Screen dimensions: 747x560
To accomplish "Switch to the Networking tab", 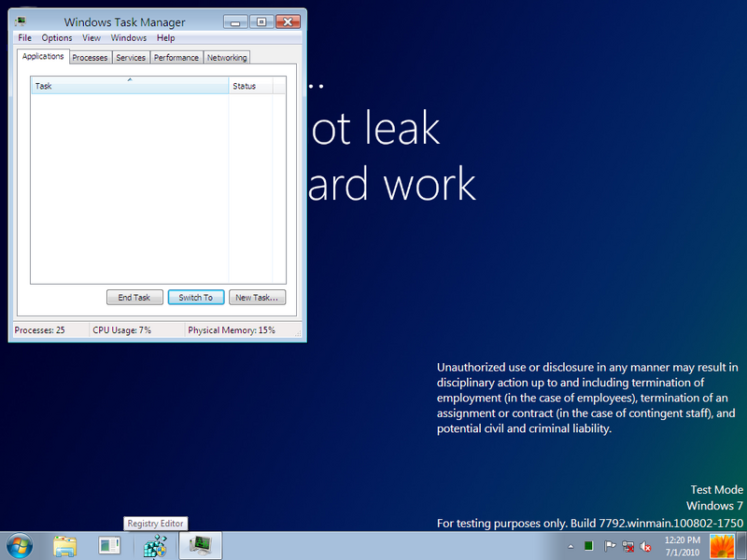I will [227, 58].
